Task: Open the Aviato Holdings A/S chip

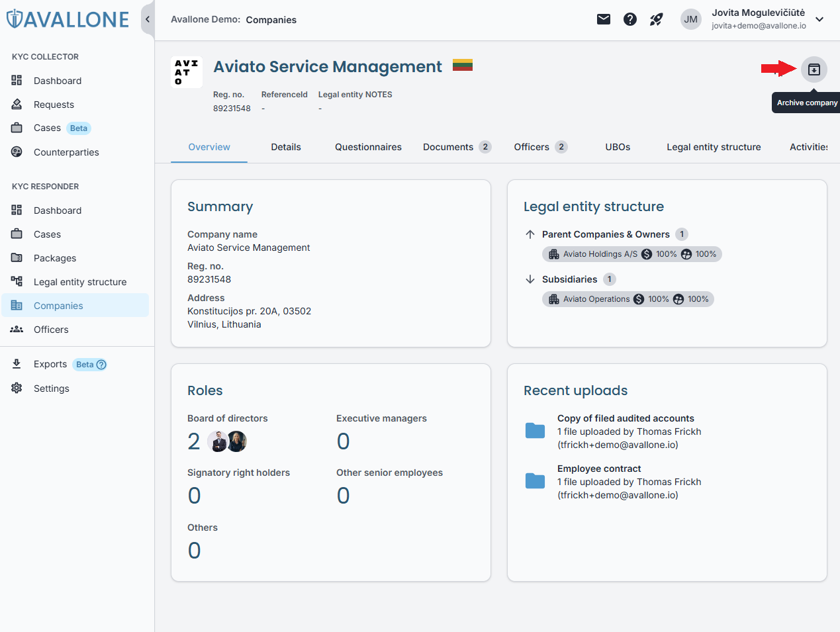Action: click(x=632, y=254)
